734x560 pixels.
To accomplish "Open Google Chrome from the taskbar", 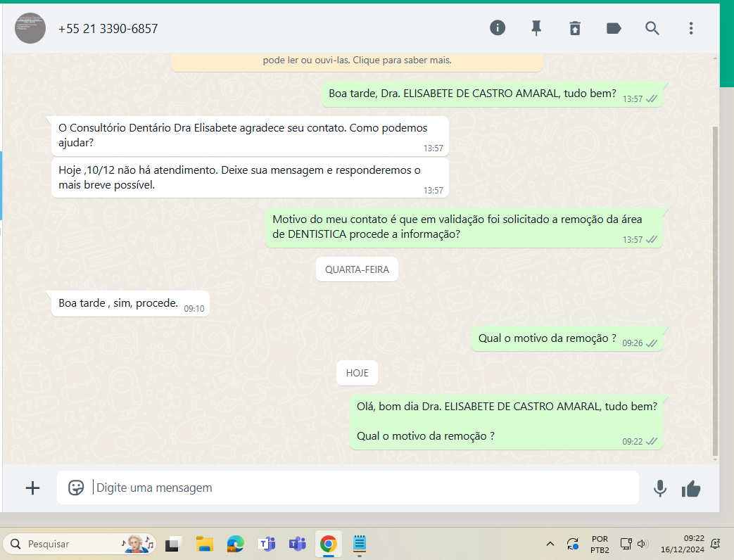I will pyautogui.click(x=328, y=544).
